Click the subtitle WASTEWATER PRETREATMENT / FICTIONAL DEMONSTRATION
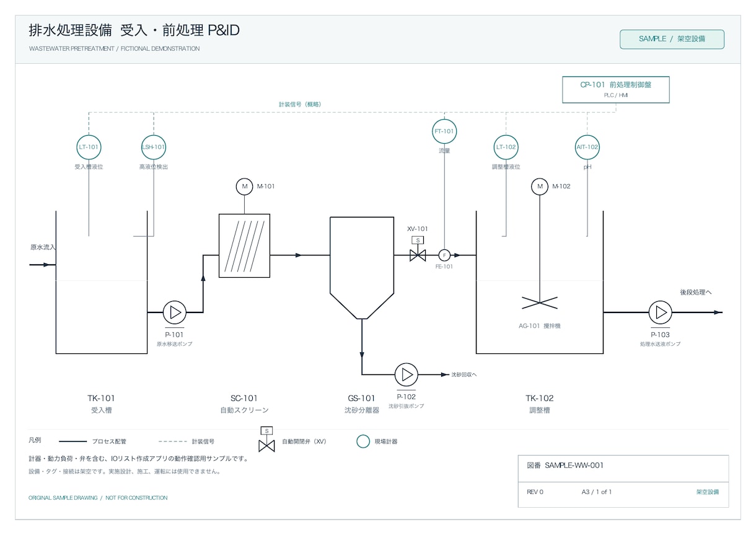The width and height of the screenshot is (756, 535). (114, 48)
